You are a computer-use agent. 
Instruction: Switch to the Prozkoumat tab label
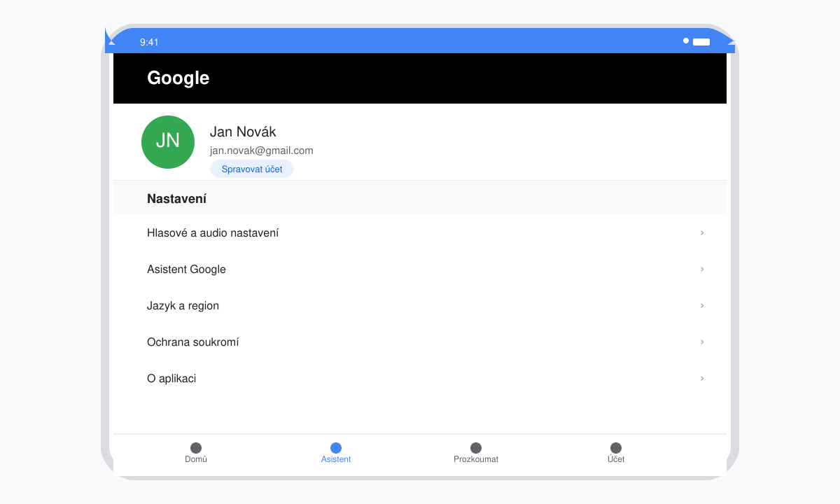point(476,459)
